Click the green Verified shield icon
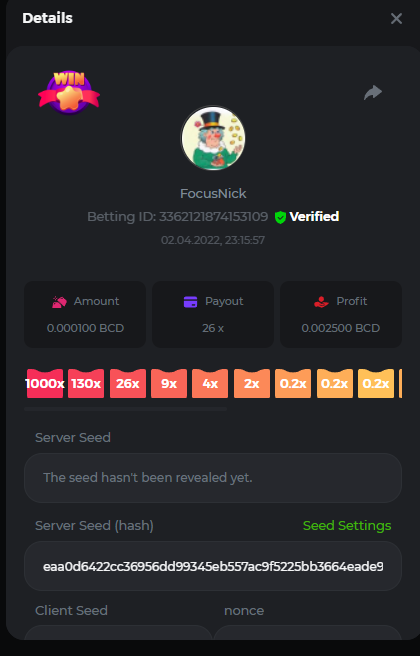420x656 pixels. [280, 217]
